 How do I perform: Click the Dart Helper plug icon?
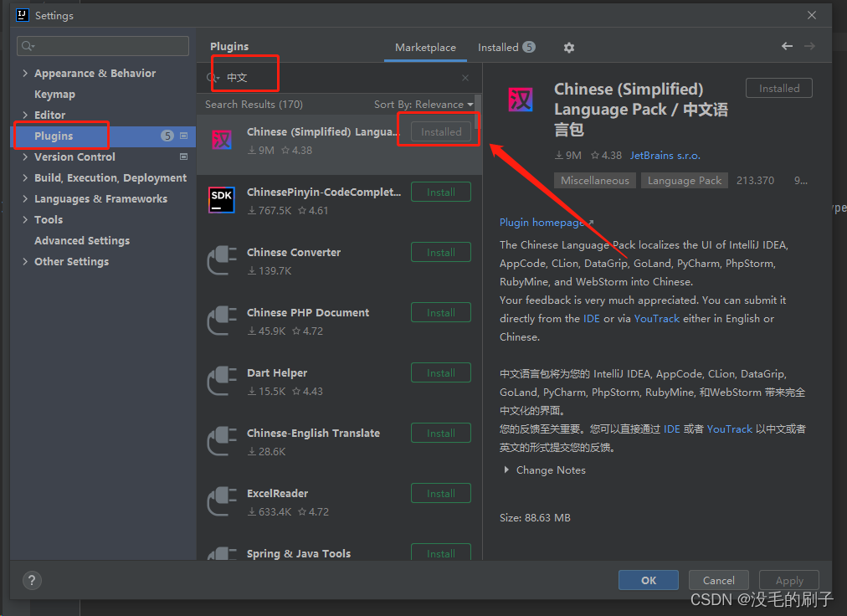222,381
